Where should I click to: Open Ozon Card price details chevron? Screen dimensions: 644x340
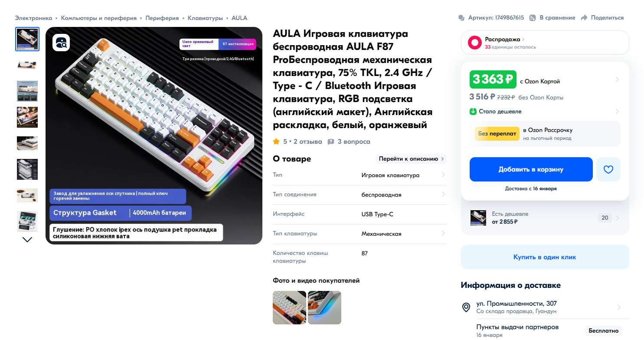click(617, 79)
